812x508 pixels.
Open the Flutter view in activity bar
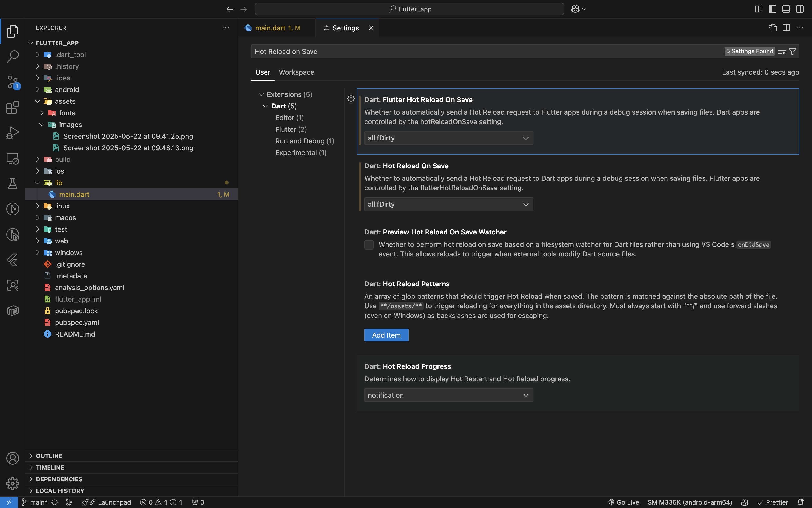click(x=12, y=260)
